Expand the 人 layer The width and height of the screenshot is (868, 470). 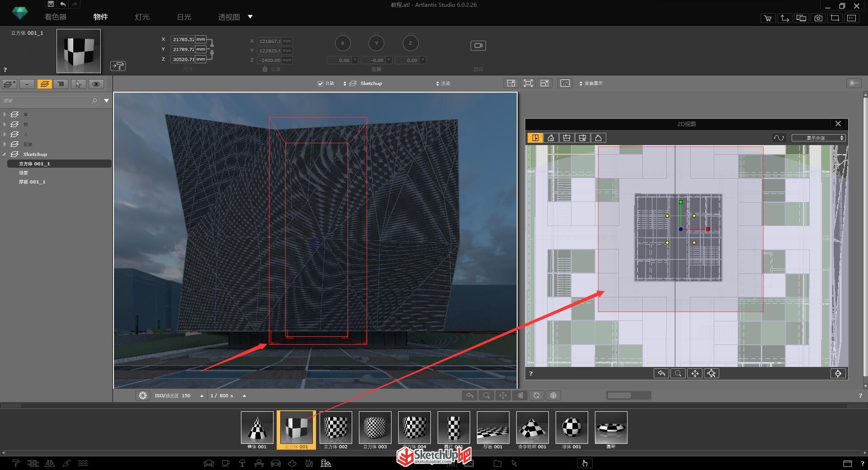point(5,134)
